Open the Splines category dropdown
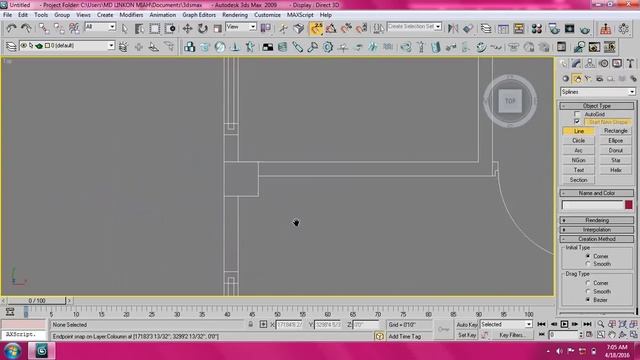Screen dimensions: 640x360 [x=598, y=92]
